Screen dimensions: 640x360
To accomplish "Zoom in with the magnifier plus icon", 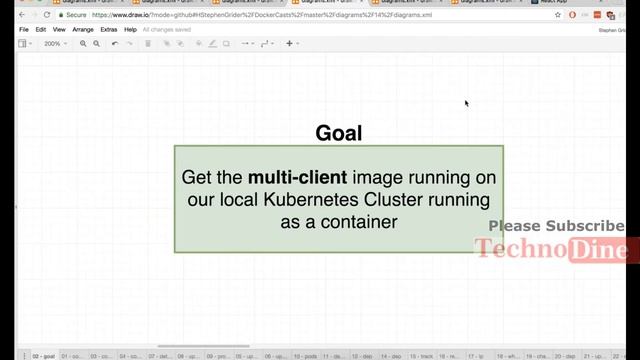I will 83,43.
